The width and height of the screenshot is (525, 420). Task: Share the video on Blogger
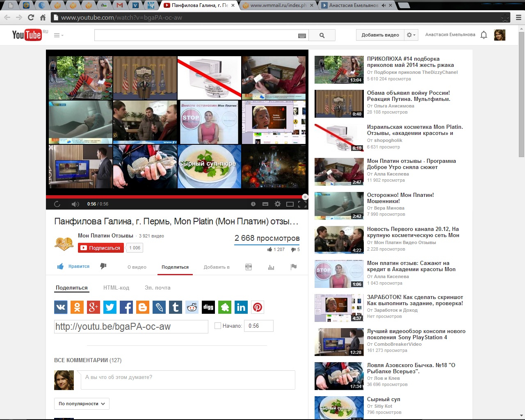[143, 307]
